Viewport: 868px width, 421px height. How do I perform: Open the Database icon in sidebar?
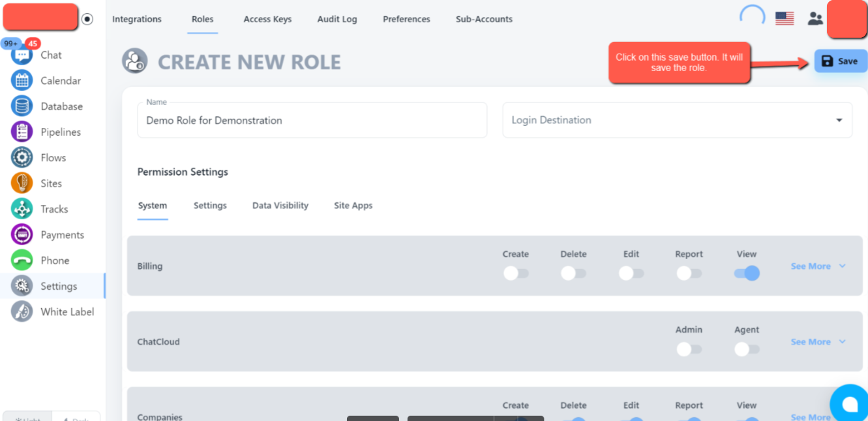point(22,106)
